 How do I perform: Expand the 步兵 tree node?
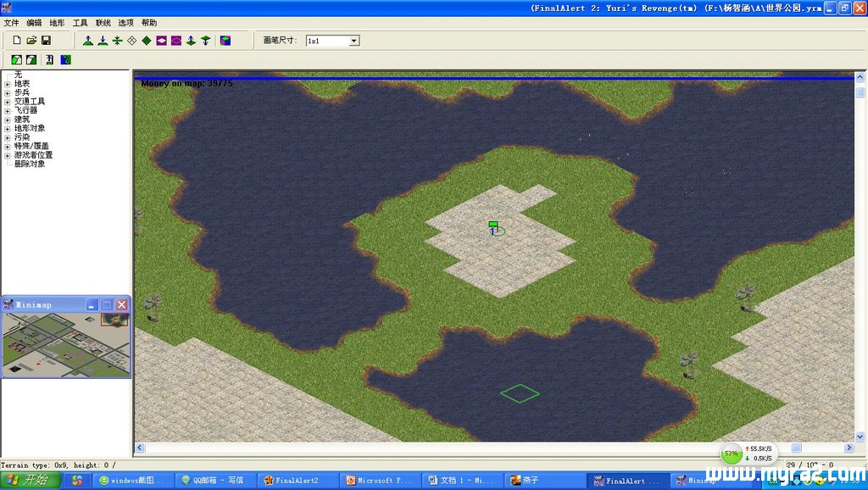[7, 93]
